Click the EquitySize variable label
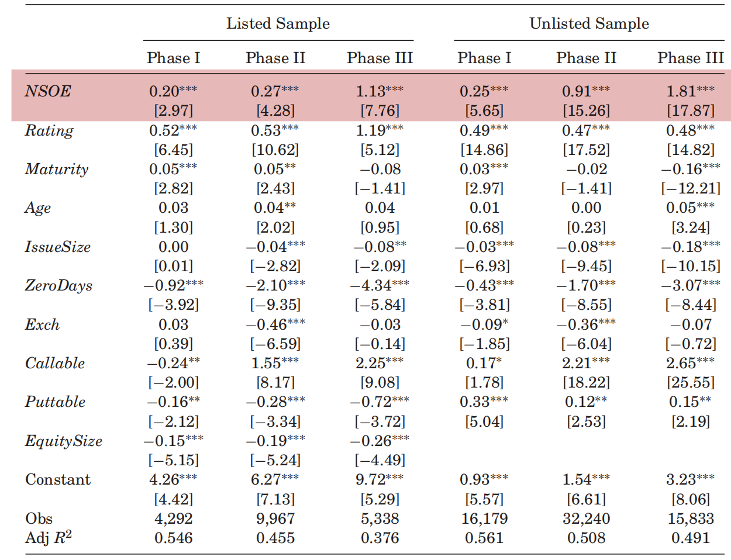 (x=64, y=441)
